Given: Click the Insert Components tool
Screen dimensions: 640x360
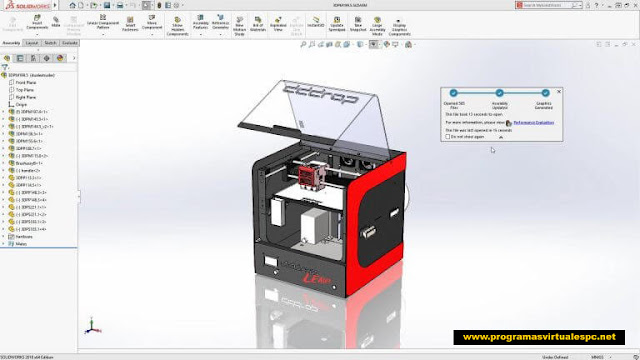Looking at the screenshot, I should 37,22.
